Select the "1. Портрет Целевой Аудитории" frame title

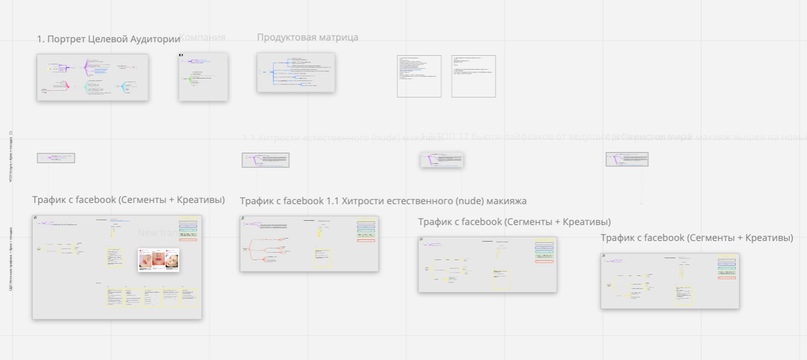click(x=109, y=39)
